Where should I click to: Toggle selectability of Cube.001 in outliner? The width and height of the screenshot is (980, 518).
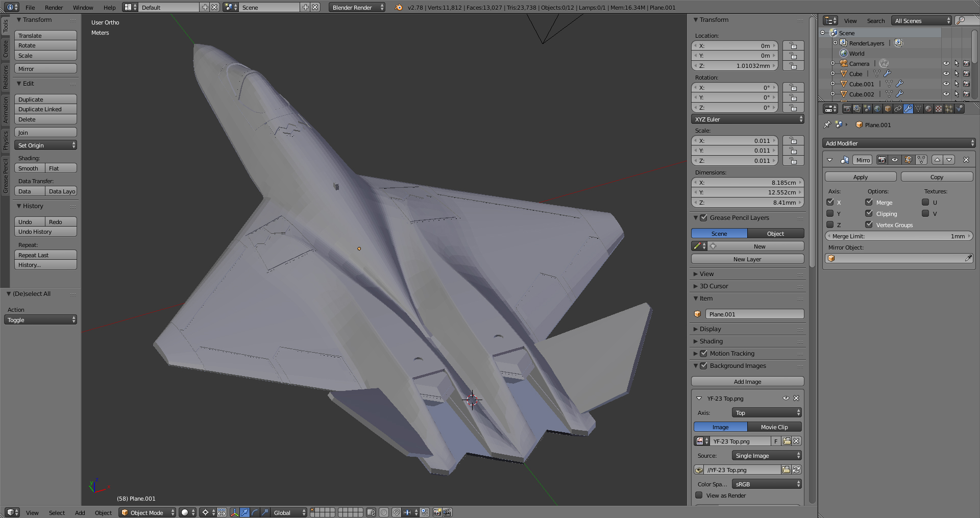click(957, 84)
